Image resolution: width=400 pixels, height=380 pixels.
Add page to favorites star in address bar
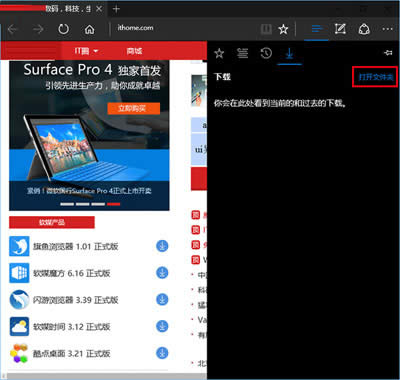283,29
